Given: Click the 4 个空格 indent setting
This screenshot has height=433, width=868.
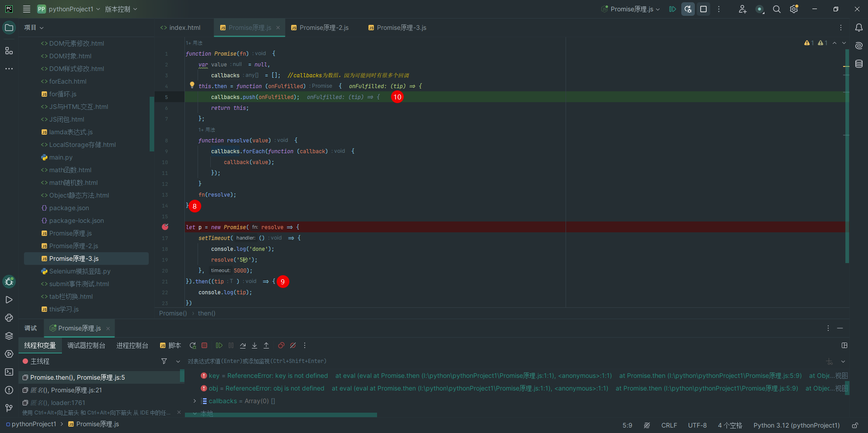Looking at the screenshot, I should tap(730, 425).
